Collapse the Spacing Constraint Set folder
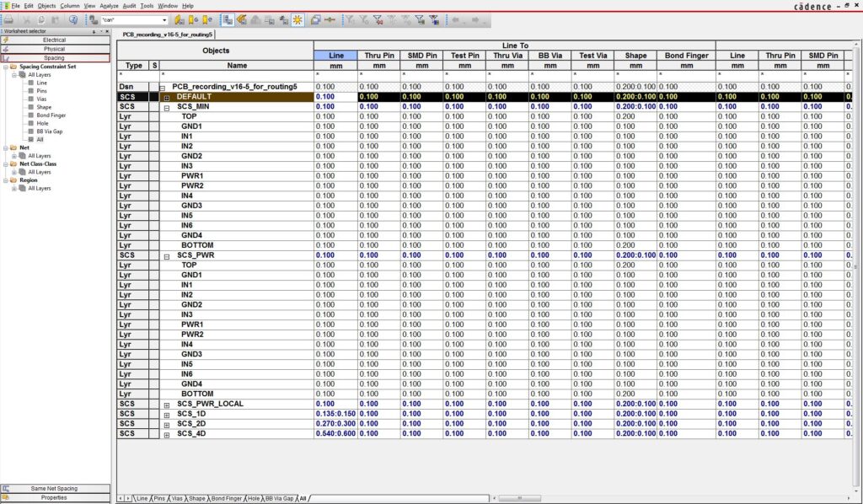Viewport: 863px width, 504px height. (5, 67)
